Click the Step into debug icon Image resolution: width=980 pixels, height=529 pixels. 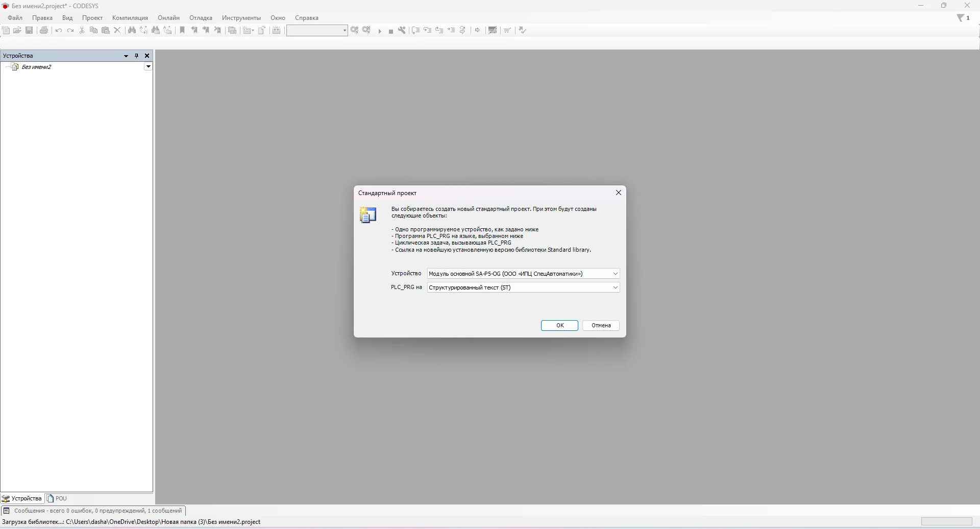[428, 31]
